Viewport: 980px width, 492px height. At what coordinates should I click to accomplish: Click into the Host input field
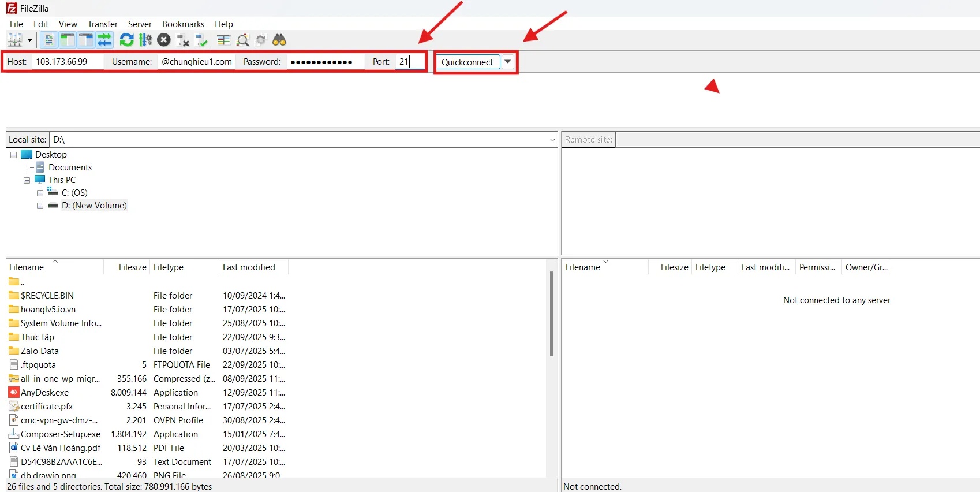click(66, 62)
